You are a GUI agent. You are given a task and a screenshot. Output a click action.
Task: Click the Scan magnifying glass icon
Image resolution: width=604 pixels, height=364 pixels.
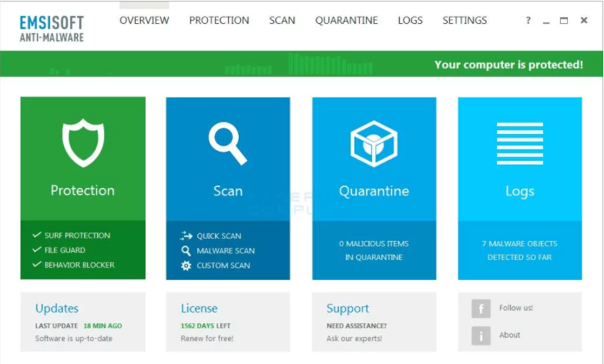point(228,143)
